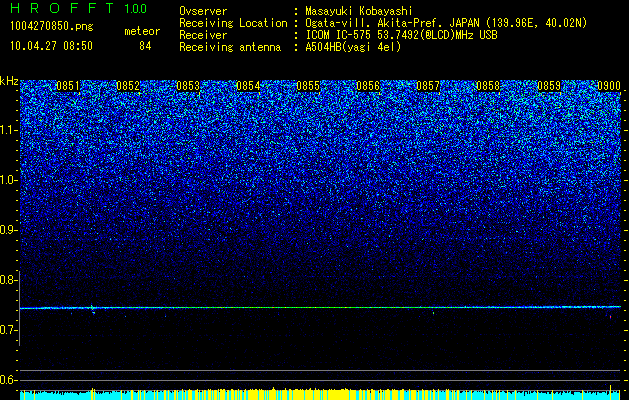Click the 0855 time marker
The image size is (629, 400).
click(308, 86)
